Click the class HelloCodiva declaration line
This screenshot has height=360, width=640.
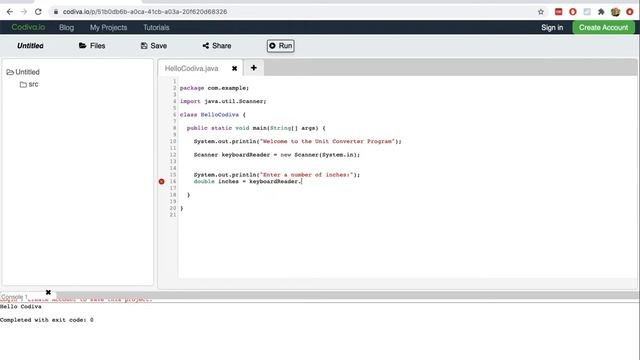coord(213,115)
